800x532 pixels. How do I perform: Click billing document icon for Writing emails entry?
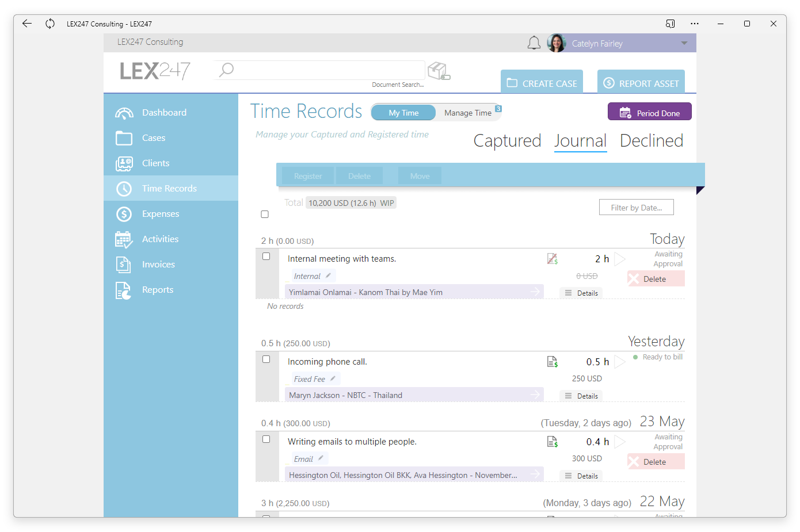(x=553, y=442)
